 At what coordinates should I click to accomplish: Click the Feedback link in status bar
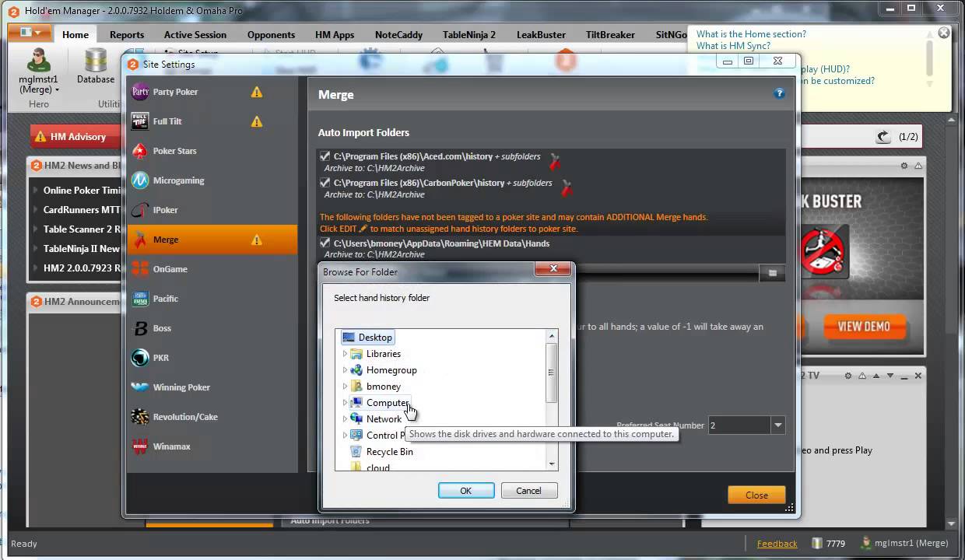(x=777, y=544)
